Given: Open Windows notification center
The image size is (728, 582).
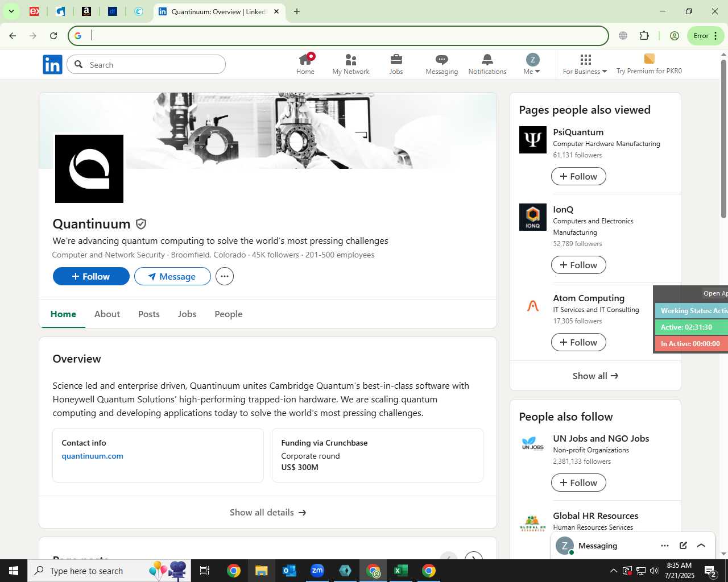Looking at the screenshot, I should [x=710, y=571].
